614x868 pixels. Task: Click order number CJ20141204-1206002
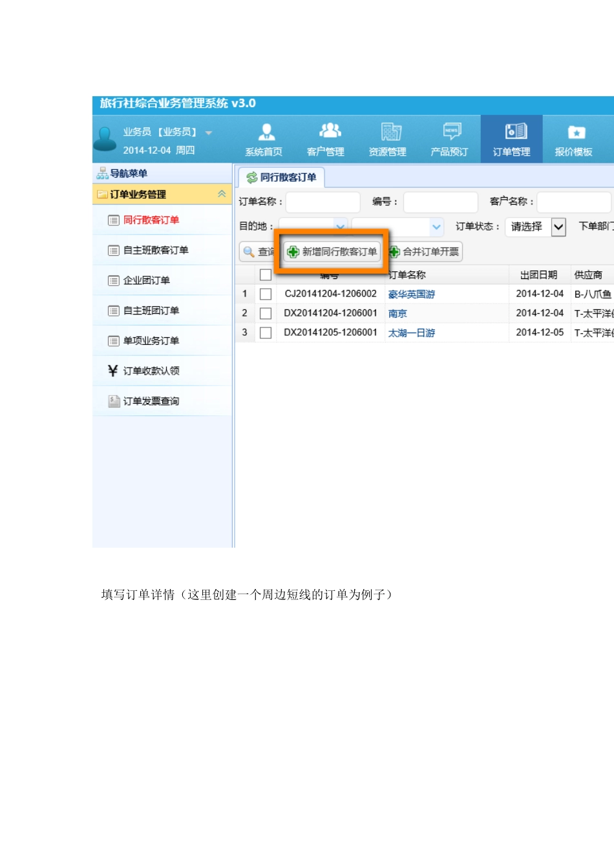tap(331, 294)
